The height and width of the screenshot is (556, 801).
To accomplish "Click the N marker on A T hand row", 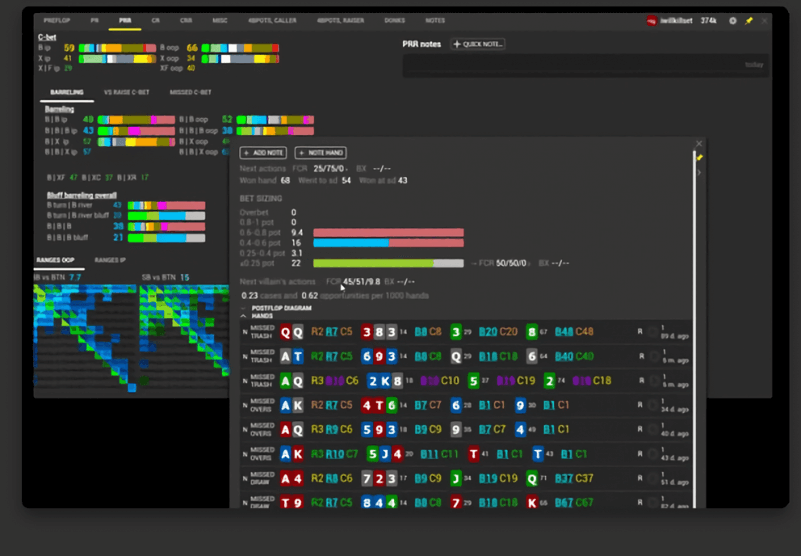I will point(245,357).
